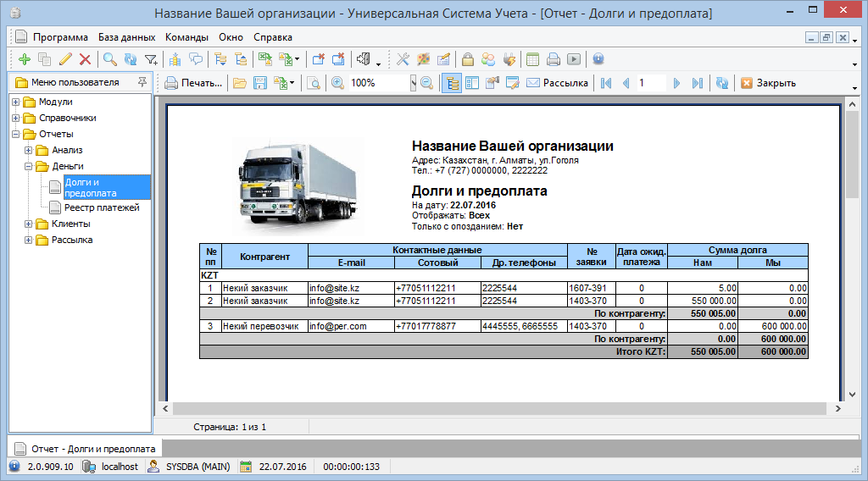Go to the last page of report
The width and height of the screenshot is (868, 481).
(x=697, y=83)
